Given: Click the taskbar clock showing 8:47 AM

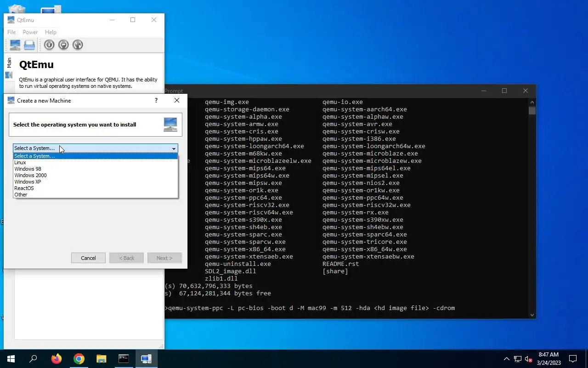Looking at the screenshot, I should click(548, 359).
